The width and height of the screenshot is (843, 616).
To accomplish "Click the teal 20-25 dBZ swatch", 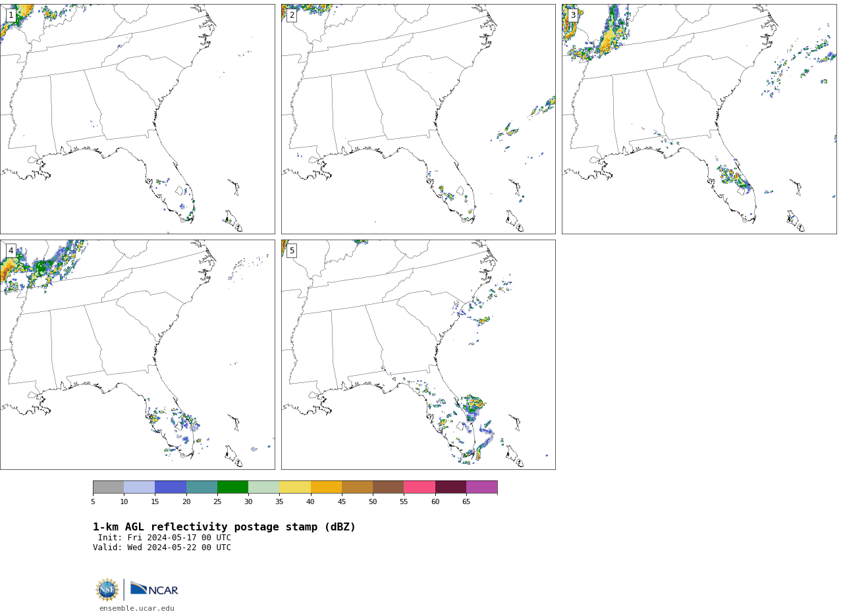I will pos(202,487).
